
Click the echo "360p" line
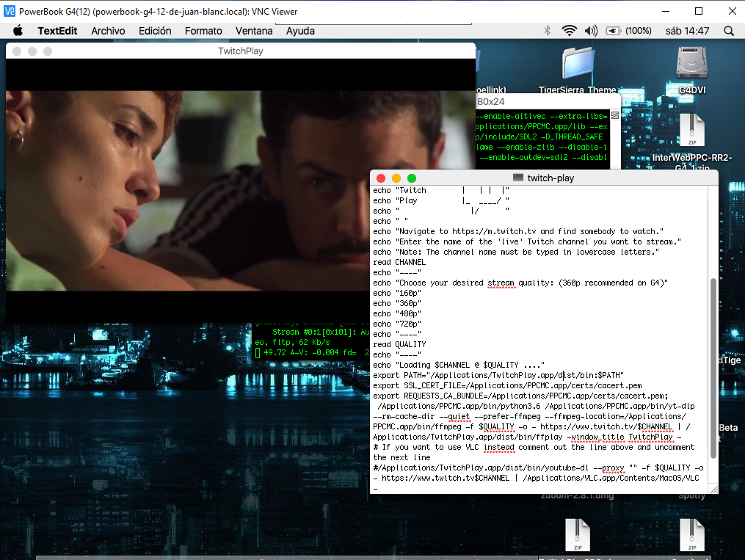pyautogui.click(x=397, y=304)
